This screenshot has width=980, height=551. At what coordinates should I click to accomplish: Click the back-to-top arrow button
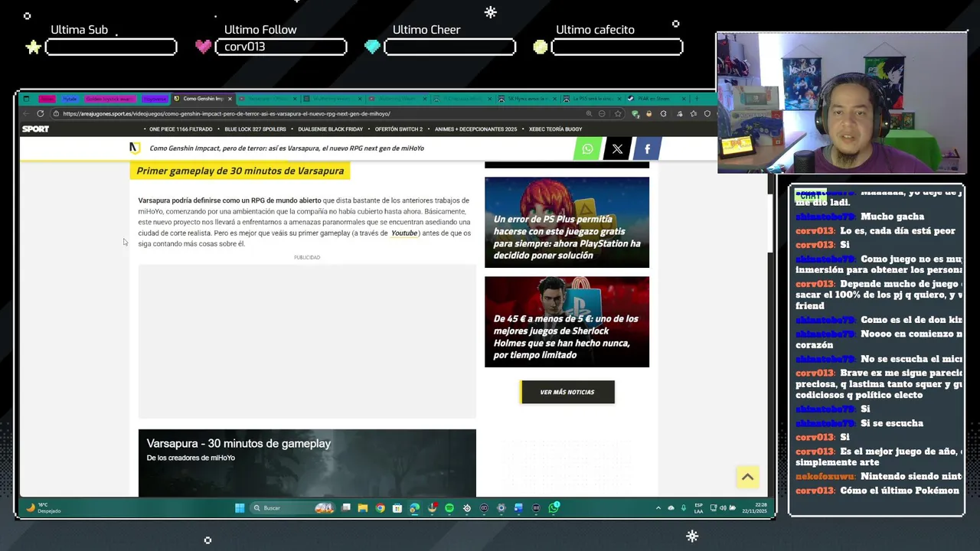[x=747, y=477]
